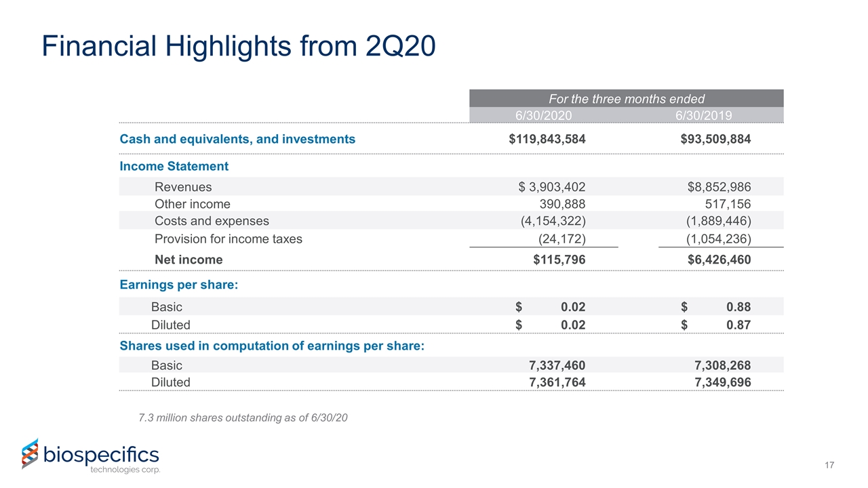The height and width of the screenshot is (488, 868).
Task: Select the slide title Financial Highlights from 2Q20
Action: click(x=238, y=45)
